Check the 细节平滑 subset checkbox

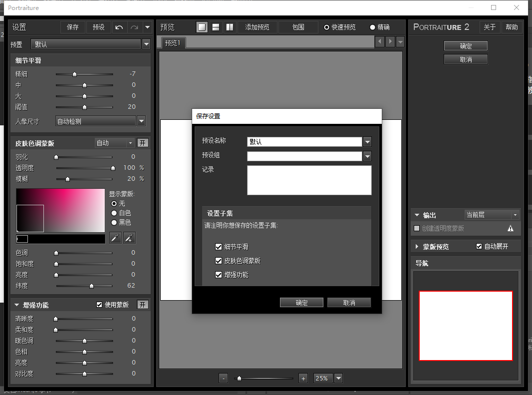(219, 247)
